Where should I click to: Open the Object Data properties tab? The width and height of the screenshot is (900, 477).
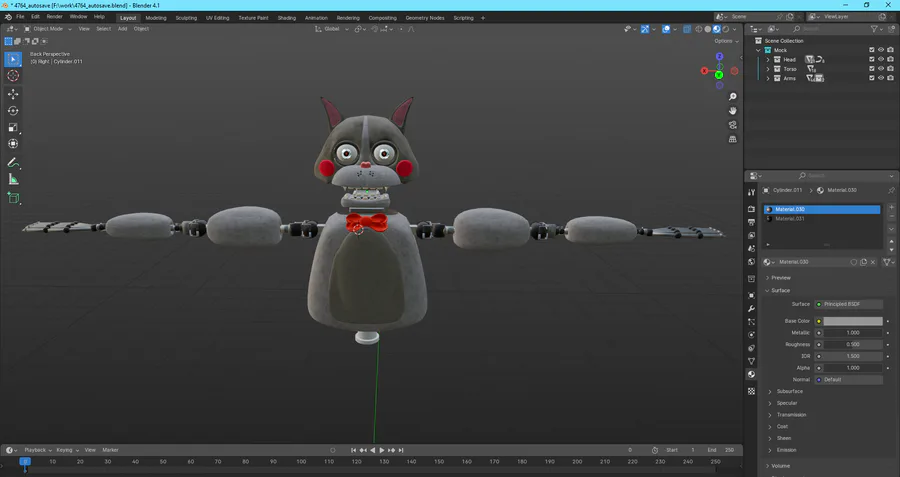tap(751, 361)
